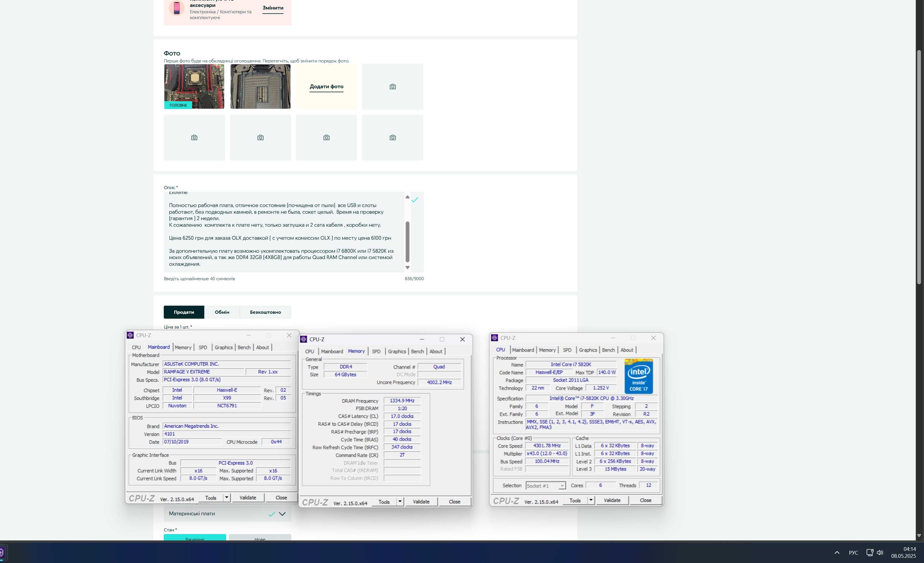The height and width of the screenshot is (563, 924).
Task: Open SPD tab in Memory window
Action: coord(376,352)
